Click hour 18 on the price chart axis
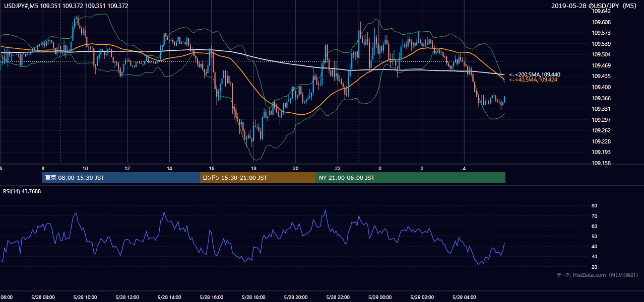Screen dimensions: 644x302 click(253, 168)
